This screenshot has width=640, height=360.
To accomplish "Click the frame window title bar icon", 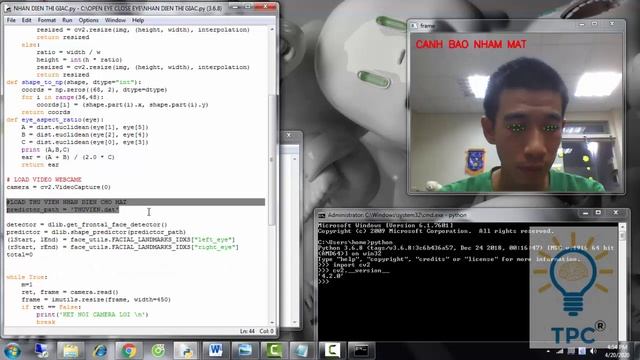I will [x=414, y=26].
